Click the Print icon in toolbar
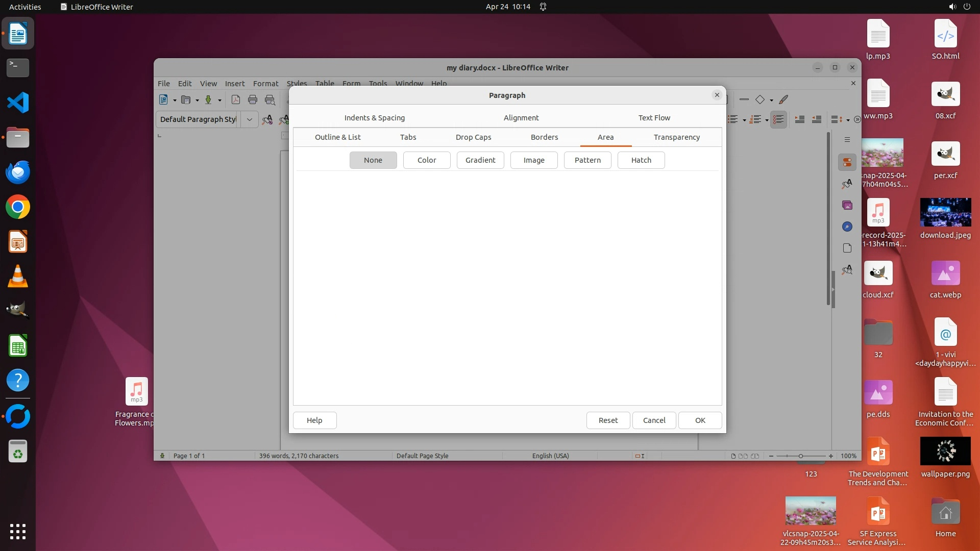This screenshot has height=551, width=980. [253, 100]
